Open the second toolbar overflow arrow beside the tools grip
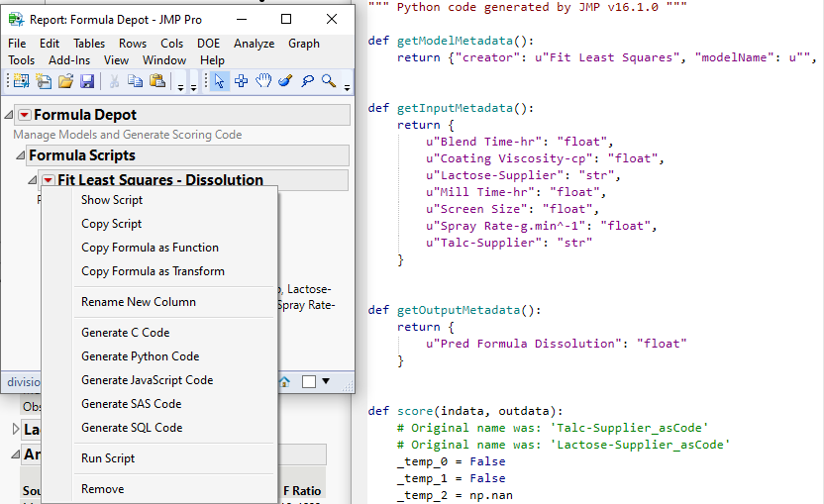The width and height of the screenshot is (824, 504). [x=193, y=87]
